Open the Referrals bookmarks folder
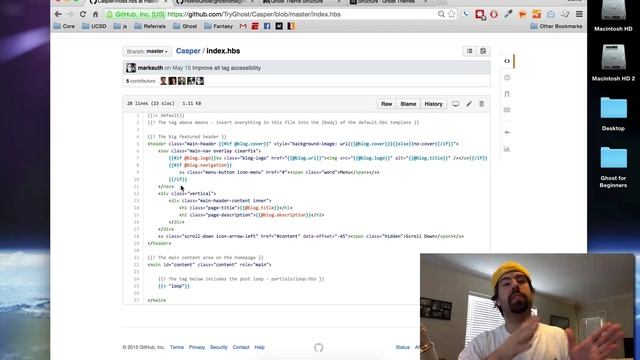640x360 pixels. [x=150, y=26]
